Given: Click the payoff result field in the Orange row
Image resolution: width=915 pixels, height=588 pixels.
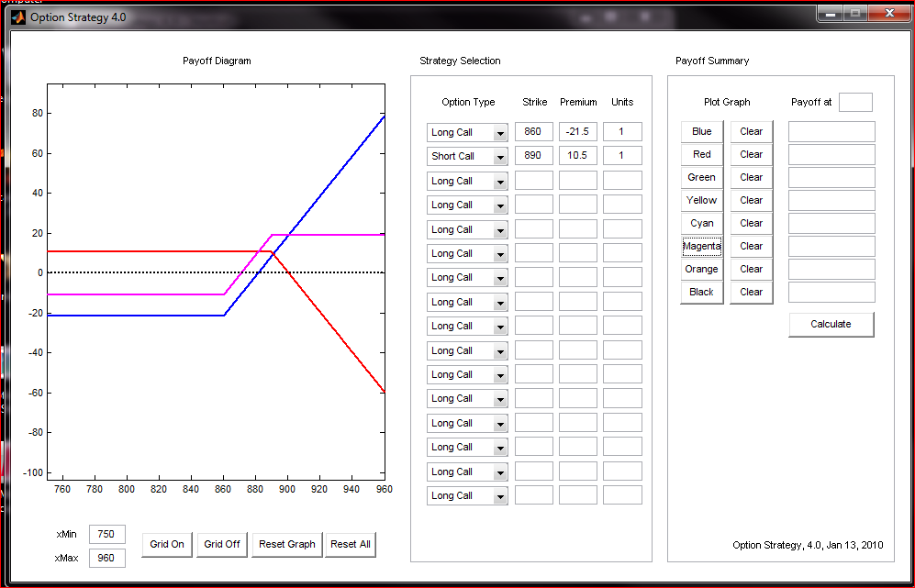Looking at the screenshot, I should click(x=831, y=269).
